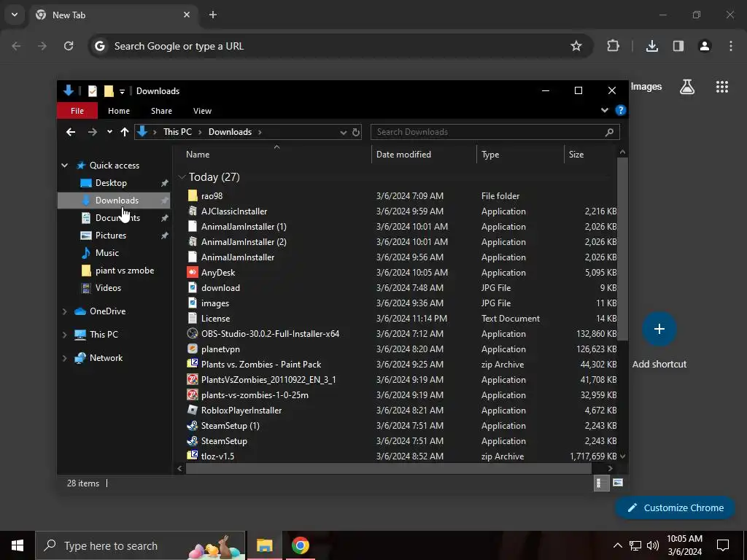
Task: Click the Chrome taskbar icon
Action: point(300,545)
